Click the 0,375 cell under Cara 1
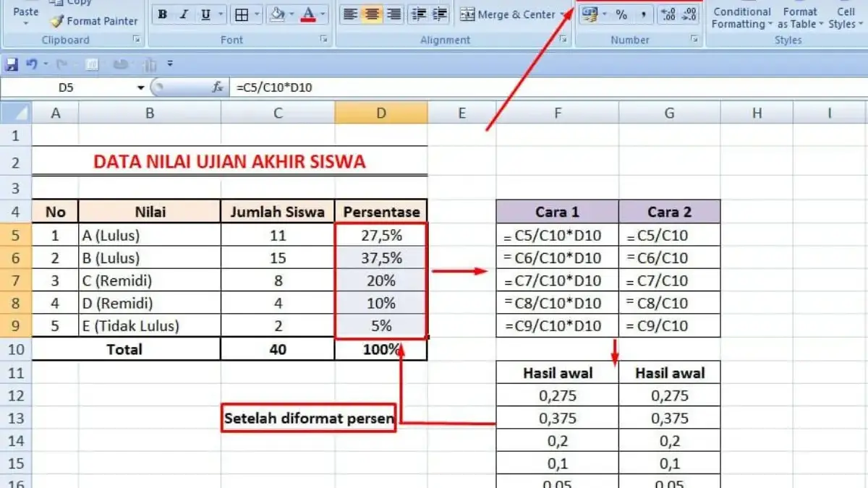 (x=557, y=418)
